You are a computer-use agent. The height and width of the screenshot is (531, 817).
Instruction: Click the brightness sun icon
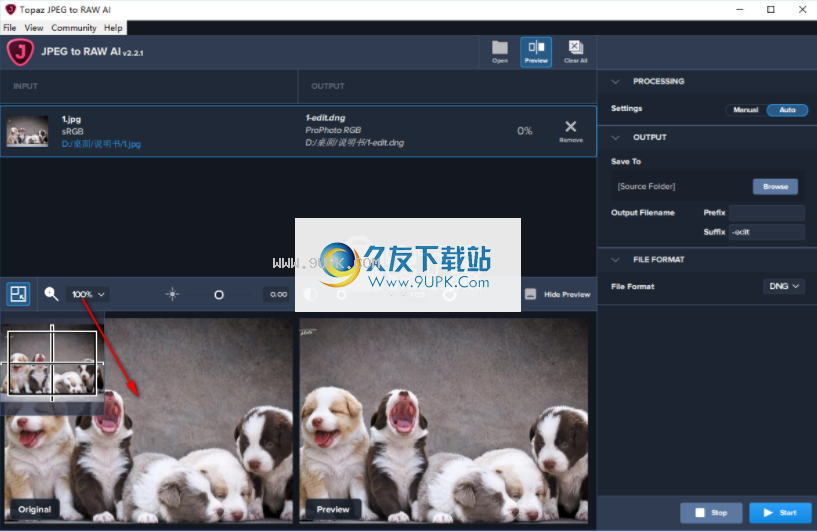172,294
